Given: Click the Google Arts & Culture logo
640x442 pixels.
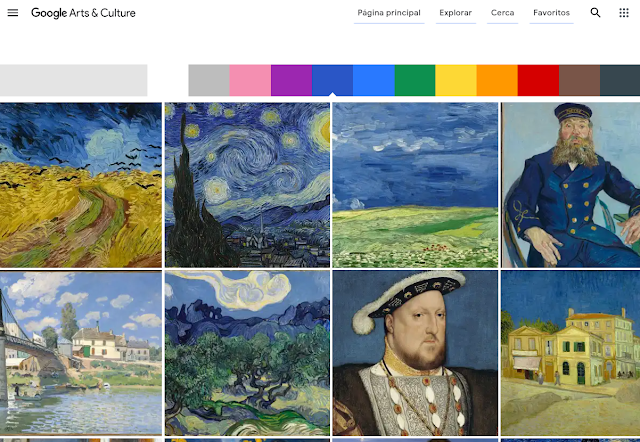Looking at the screenshot, I should (x=83, y=13).
